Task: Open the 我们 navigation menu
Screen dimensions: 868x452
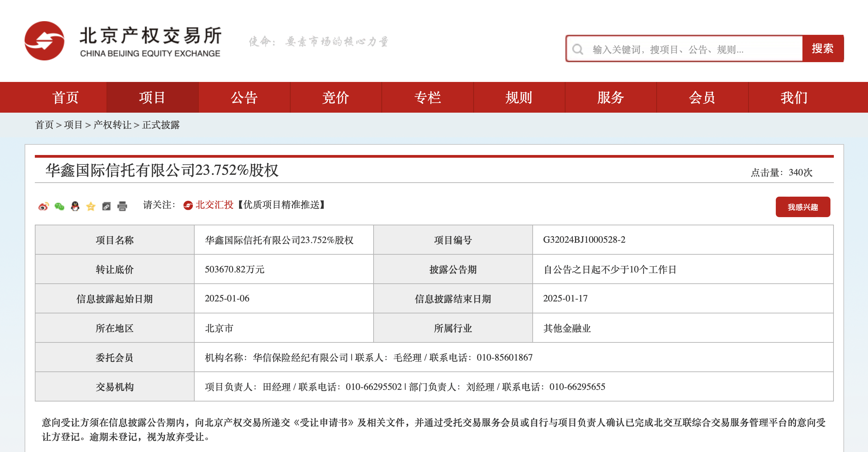Action: tap(794, 98)
